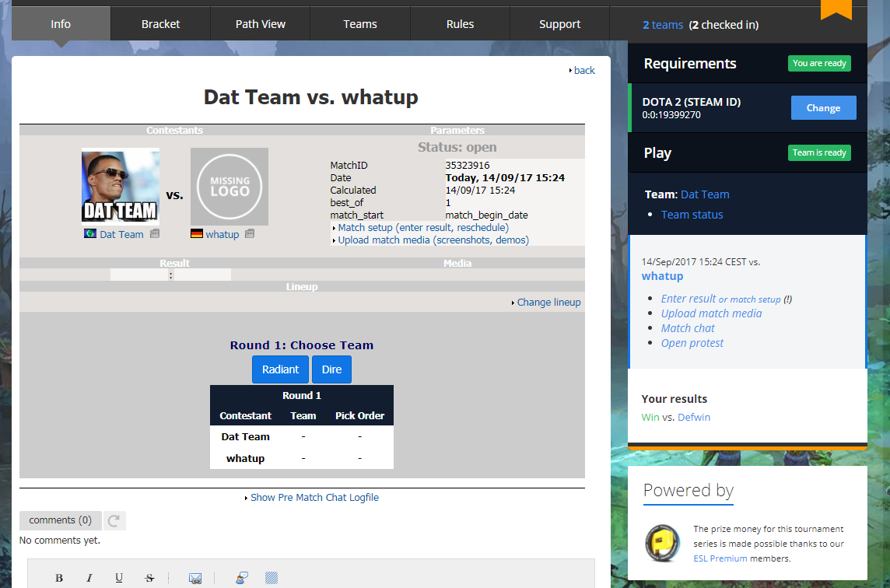Click the Defwin link under Your results
Screen dimensions: 890x588
click(x=694, y=417)
